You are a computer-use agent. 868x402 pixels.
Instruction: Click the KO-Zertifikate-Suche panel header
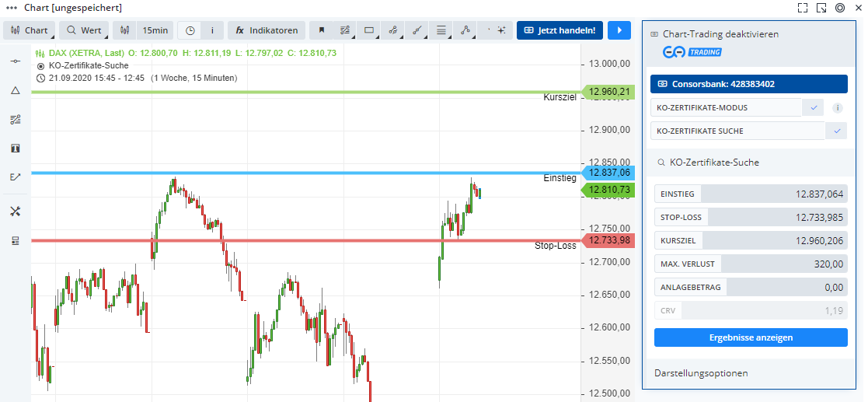tap(749, 163)
